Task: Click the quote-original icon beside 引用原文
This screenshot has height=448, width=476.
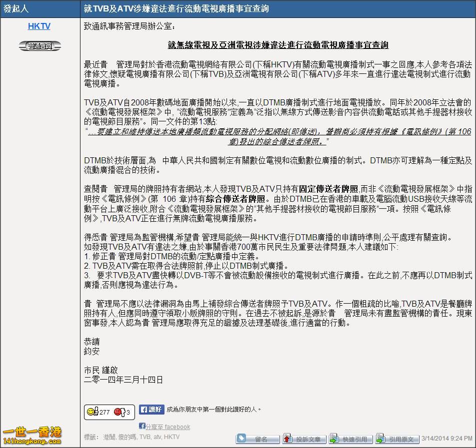Action: 380,438
